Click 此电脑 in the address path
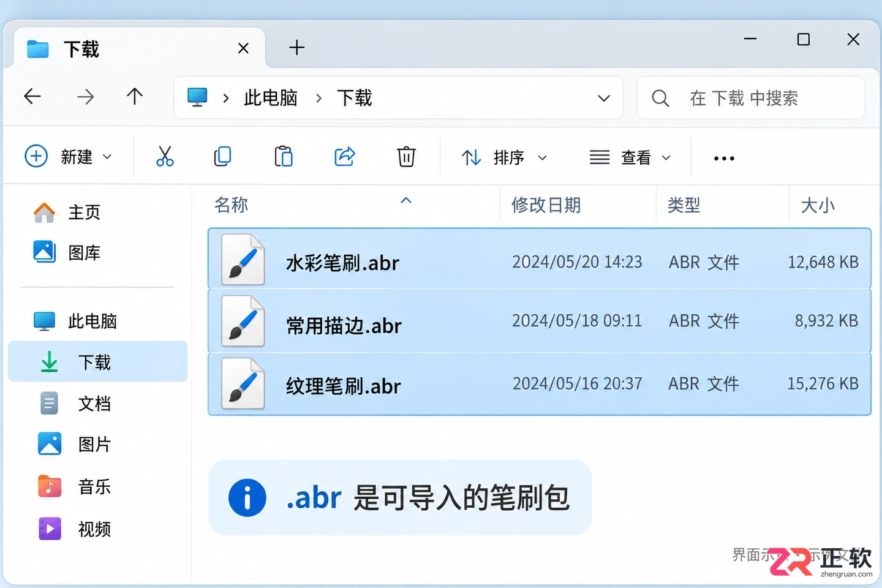Screen dimensions: 882x588 [271, 97]
